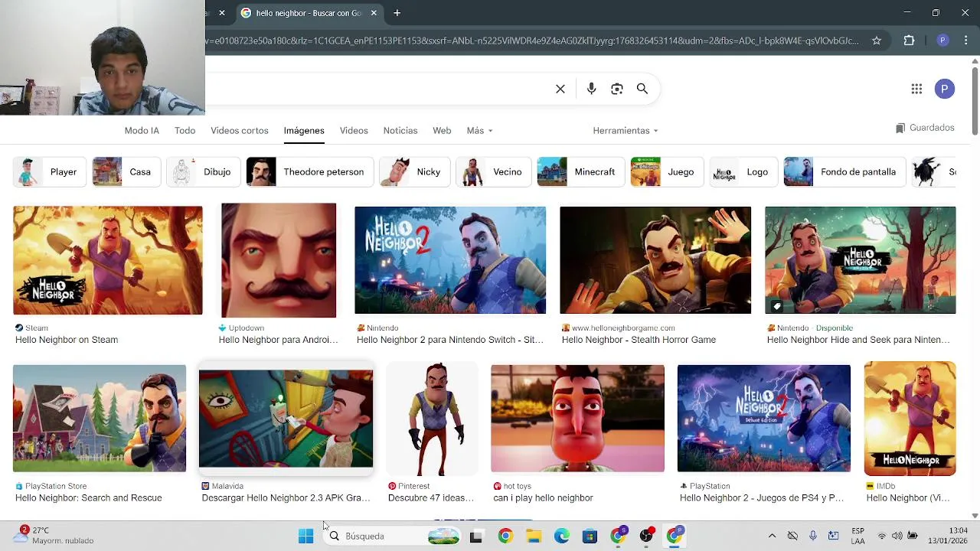
Task: Close the hello neighbor tab
Action: 374,13
